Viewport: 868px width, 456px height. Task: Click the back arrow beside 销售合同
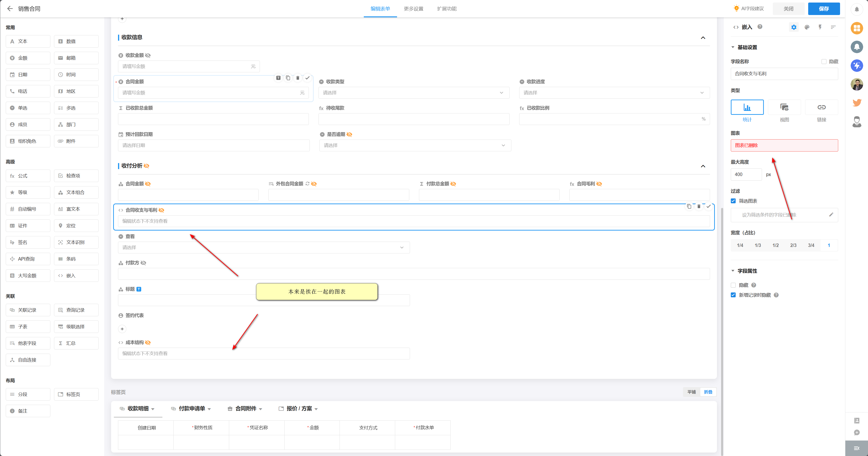pyautogui.click(x=10, y=9)
